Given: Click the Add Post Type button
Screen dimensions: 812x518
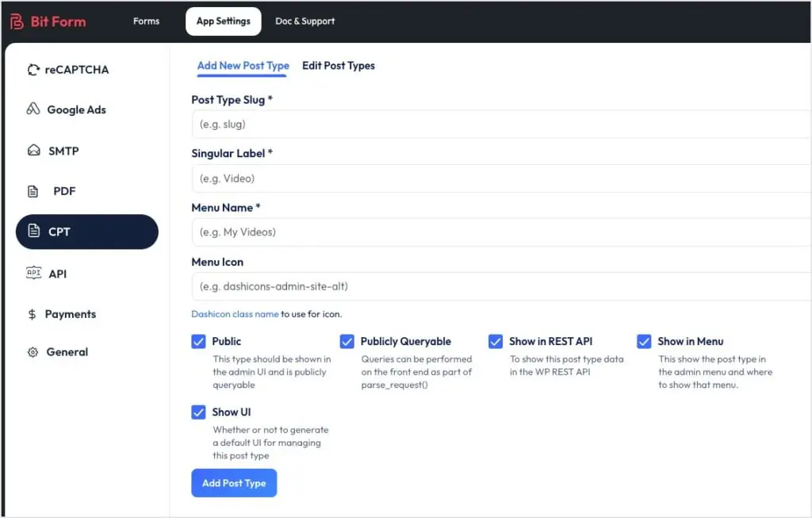Looking at the screenshot, I should 234,483.
